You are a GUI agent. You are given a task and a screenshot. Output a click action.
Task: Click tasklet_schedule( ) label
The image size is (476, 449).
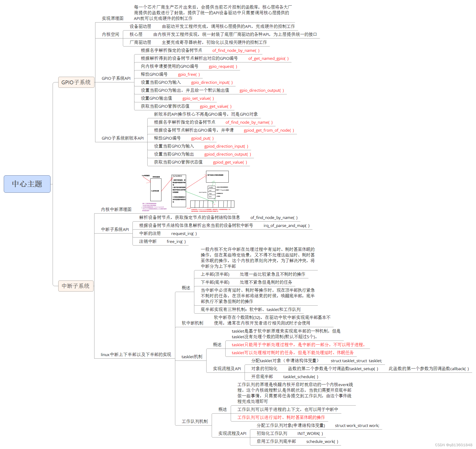(x=301, y=376)
